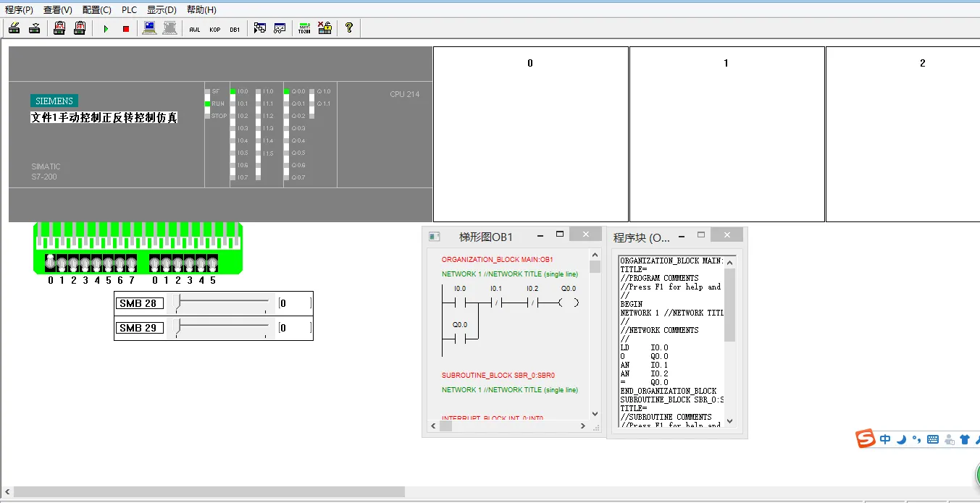The height and width of the screenshot is (503, 980).
Task: Click the Sogou moon icon
Action: (901, 439)
